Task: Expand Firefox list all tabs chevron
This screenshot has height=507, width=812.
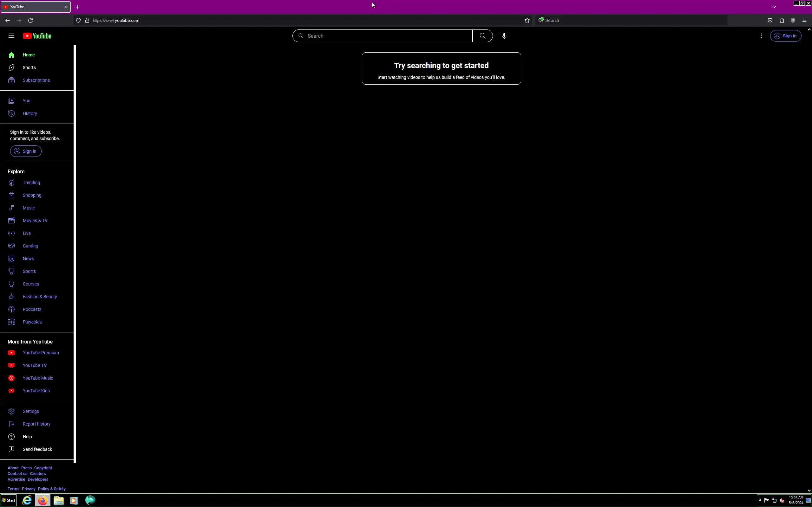Action: 774,7
